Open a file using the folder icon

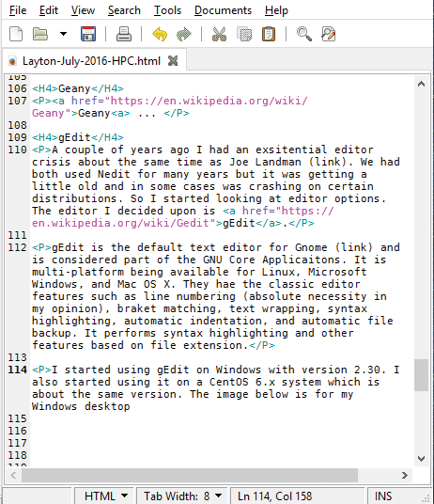(40, 34)
